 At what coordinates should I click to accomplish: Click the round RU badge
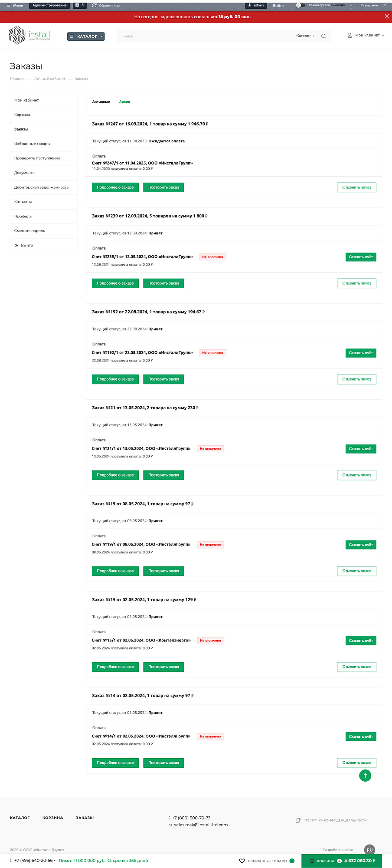click(369, 850)
